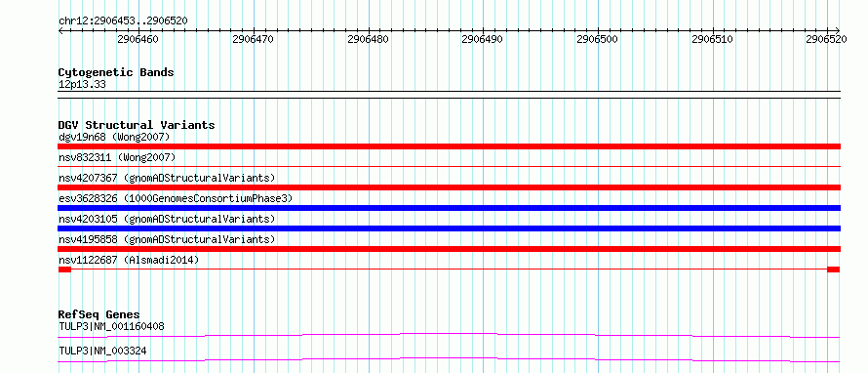The height and width of the screenshot is (373, 868).
Task: Click the 2906470 ruler position
Action: (253, 40)
